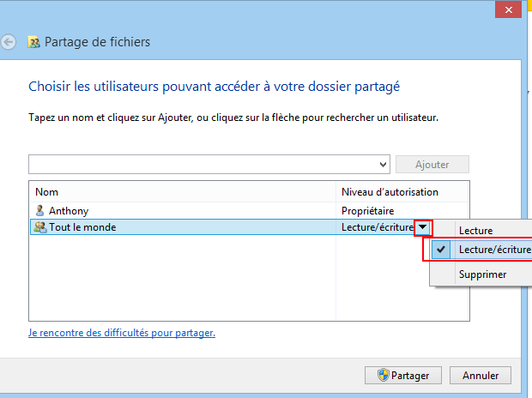Select the Anthony row in the list
The height and width of the screenshot is (398, 532).
tap(250, 211)
